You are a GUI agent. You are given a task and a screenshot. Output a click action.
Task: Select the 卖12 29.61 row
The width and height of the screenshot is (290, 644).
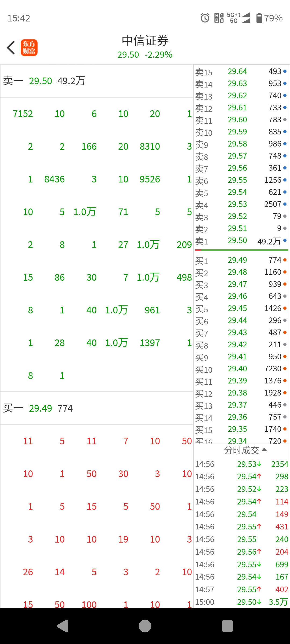[241, 108]
